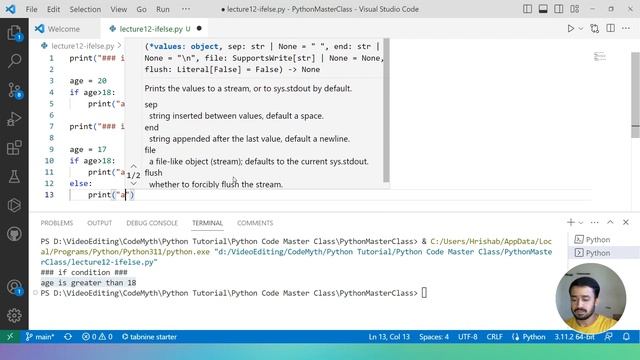Open the PROBLEMS panel tab
640x360 pixels.
(x=57, y=223)
